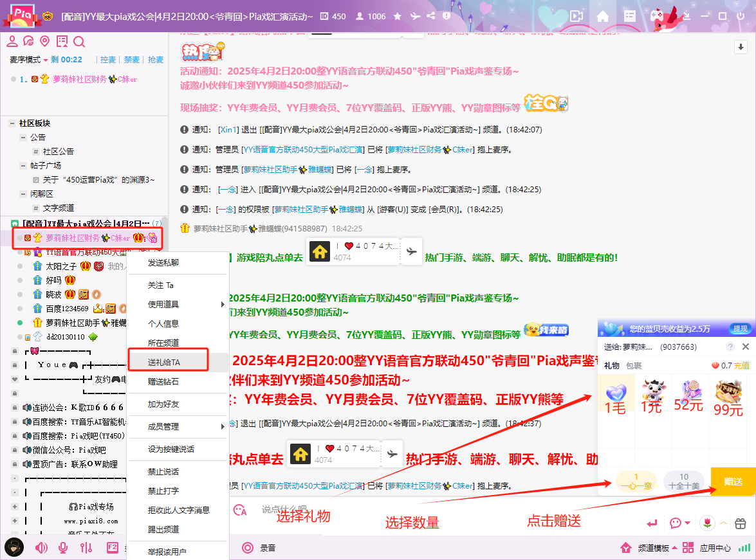Share the channel via the share icon
The width and height of the screenshot is (756, 560).
pyautogui.click(x=431, y=16)
